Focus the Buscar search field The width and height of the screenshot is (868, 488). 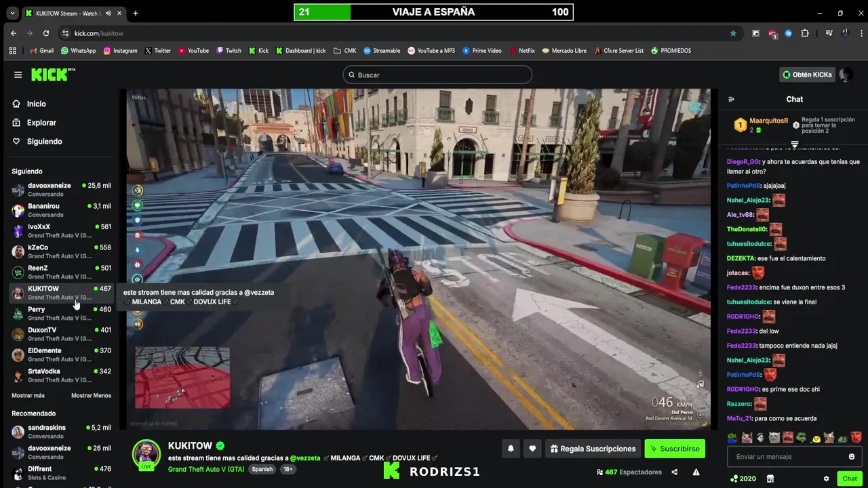(437, 75)
